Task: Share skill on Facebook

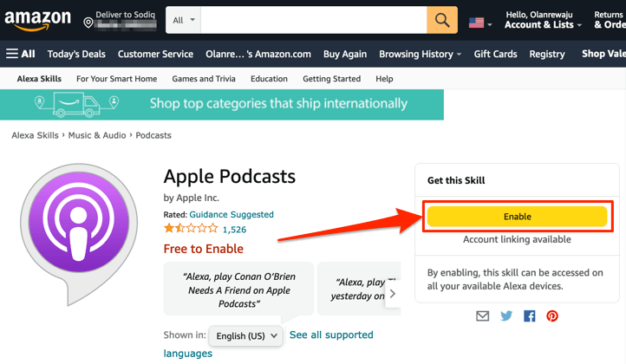Action: pyautogui.click(x=529, y=316)
